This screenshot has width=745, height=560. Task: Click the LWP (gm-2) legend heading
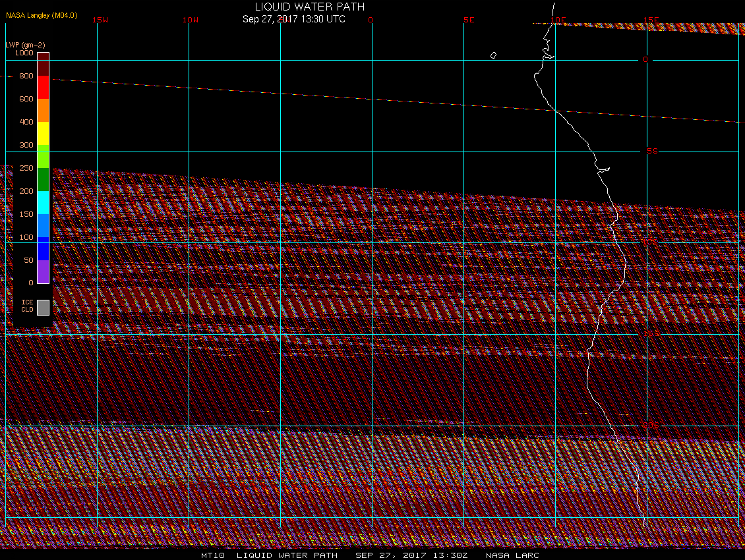[25, 45]
